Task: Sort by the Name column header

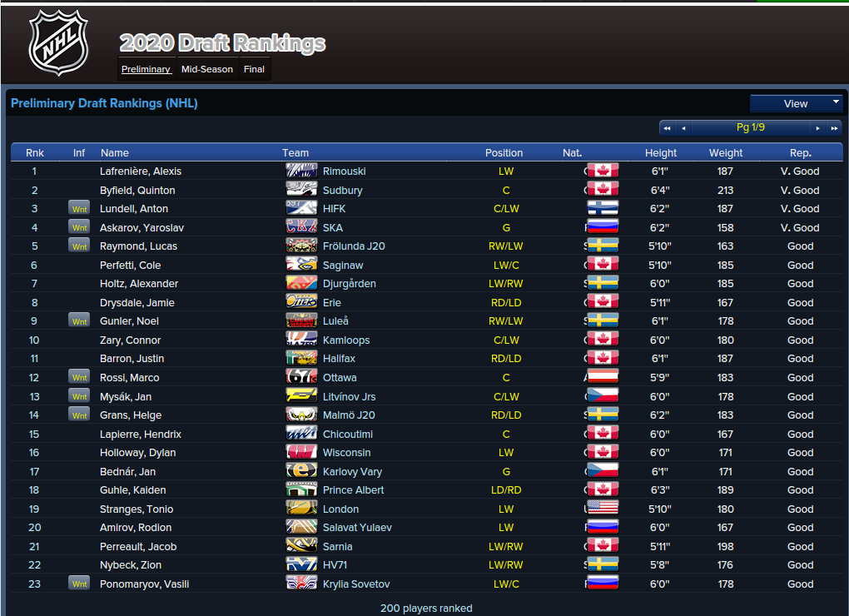Action: (115, 152)
